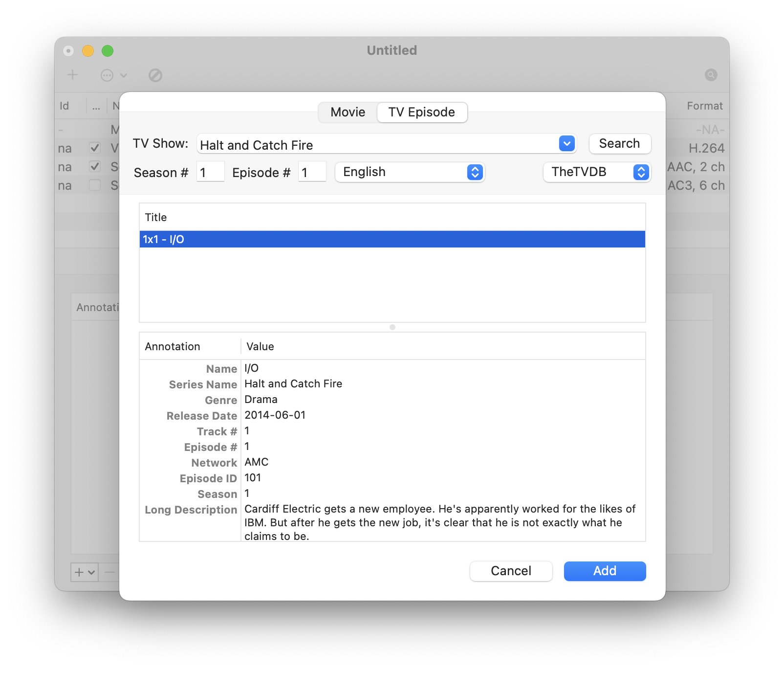
Task: Click the Title column header
Action: click(392, 217)
